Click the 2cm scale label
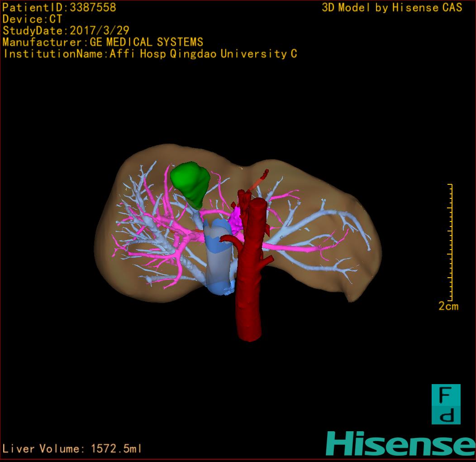Screen dimensions: 476x462 point(448,306)
